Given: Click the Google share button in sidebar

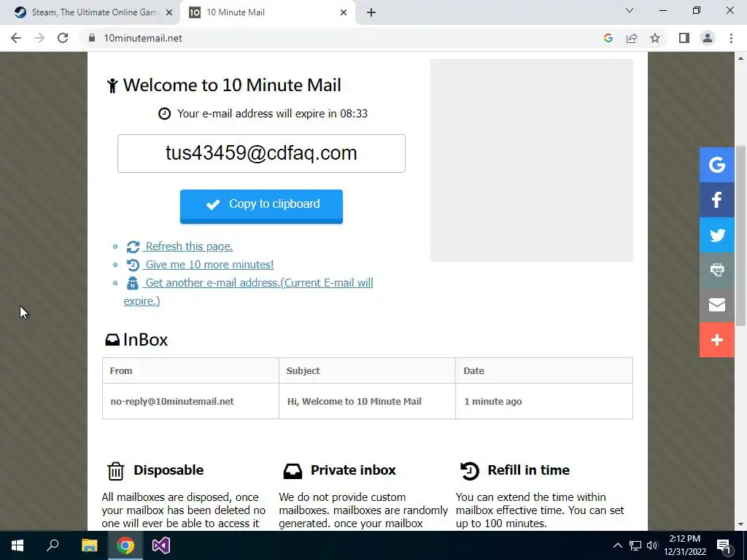Looking at the screenshot, I should [x=716, y=165].
